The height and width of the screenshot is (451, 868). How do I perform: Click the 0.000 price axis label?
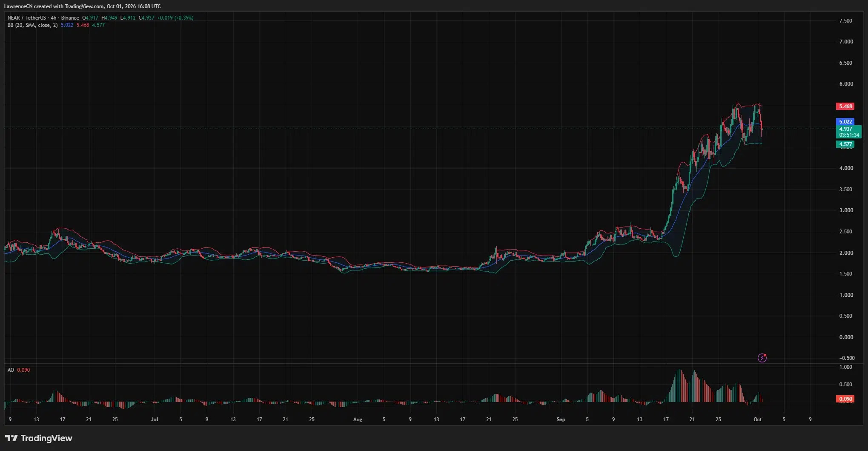[846, 337]
